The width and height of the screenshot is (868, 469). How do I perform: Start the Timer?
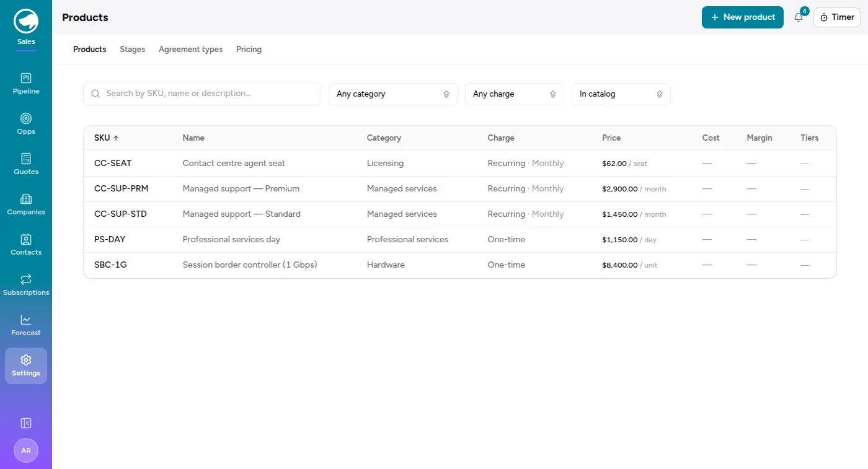(x=837, y=17)
